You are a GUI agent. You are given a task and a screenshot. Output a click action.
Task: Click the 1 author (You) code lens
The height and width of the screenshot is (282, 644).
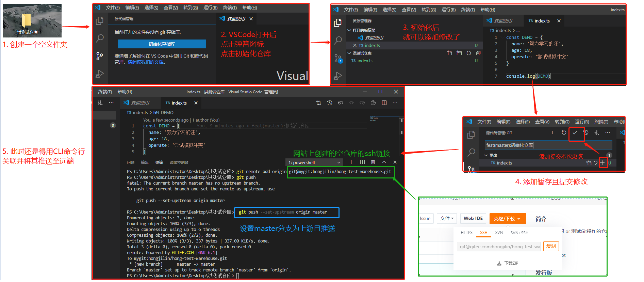click(x=206, y=120)
